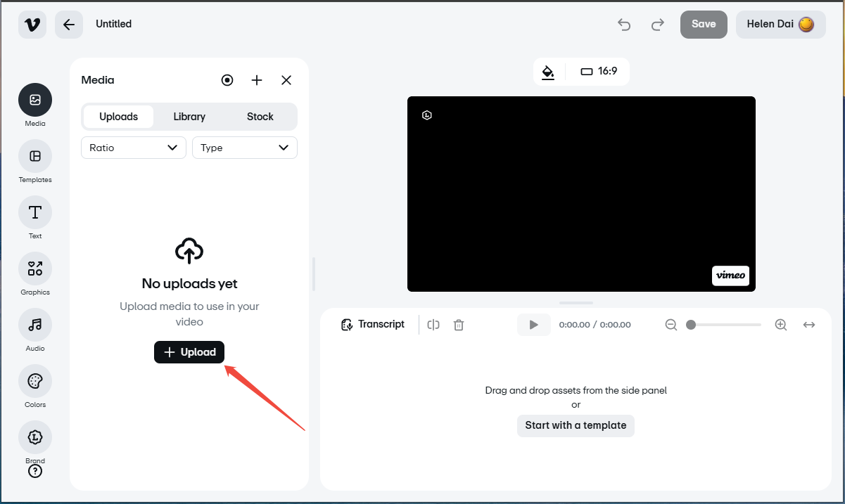The image size is (845, 504).
Task: Open the Ratio filter dropdown
Action: click(x=133, y=148)
